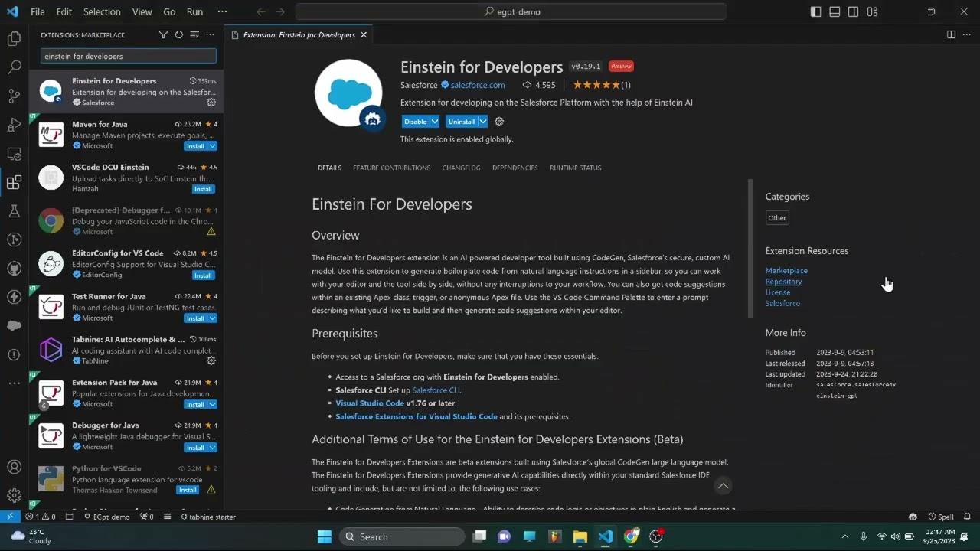Open manage gear on Tabnine extension row

[x=211, y=360]
